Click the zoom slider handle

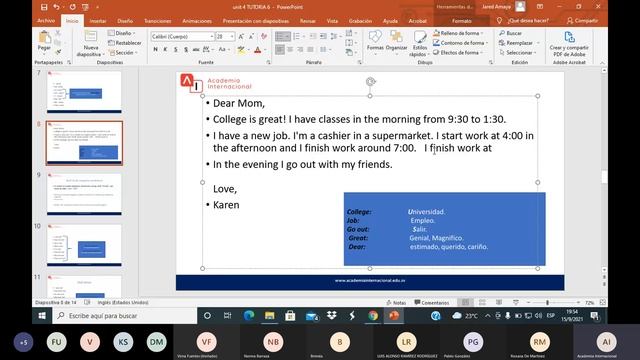[x=547, y=302]
